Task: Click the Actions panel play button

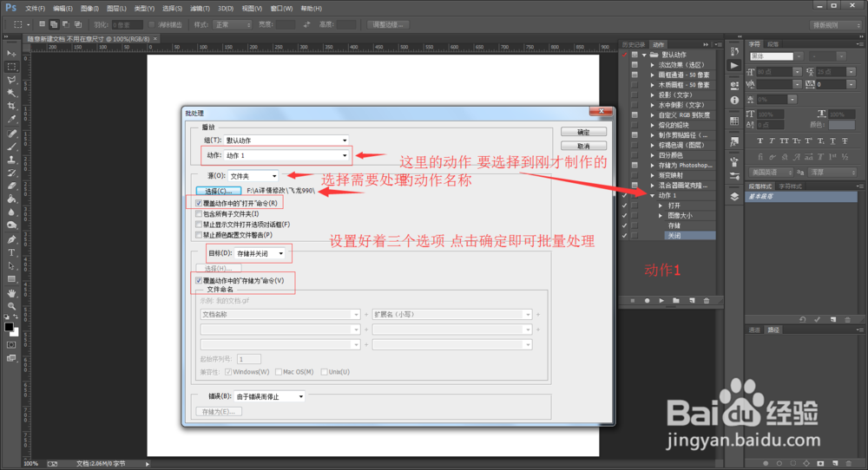Action: point(661,300)
